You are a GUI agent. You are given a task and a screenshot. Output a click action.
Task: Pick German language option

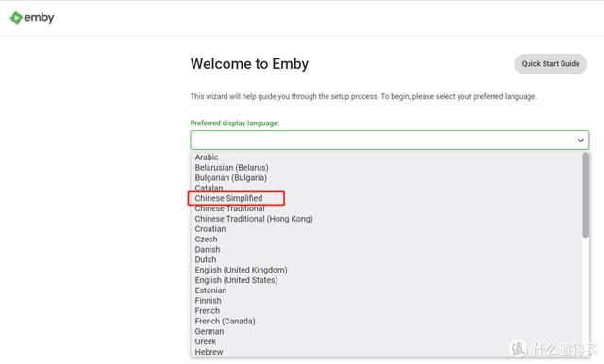(210, 331)
